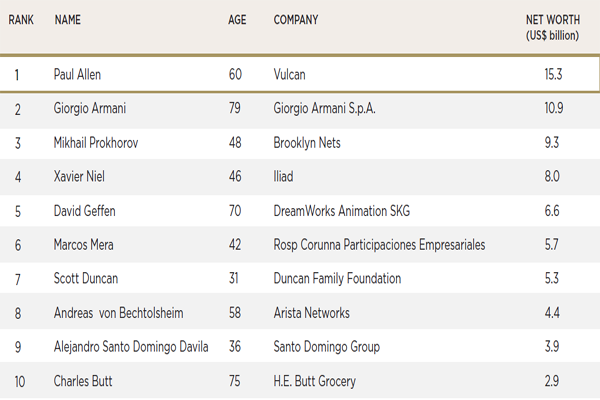The image size is (600, 400).
Task: Click the AGE column header
Action: 237,19
